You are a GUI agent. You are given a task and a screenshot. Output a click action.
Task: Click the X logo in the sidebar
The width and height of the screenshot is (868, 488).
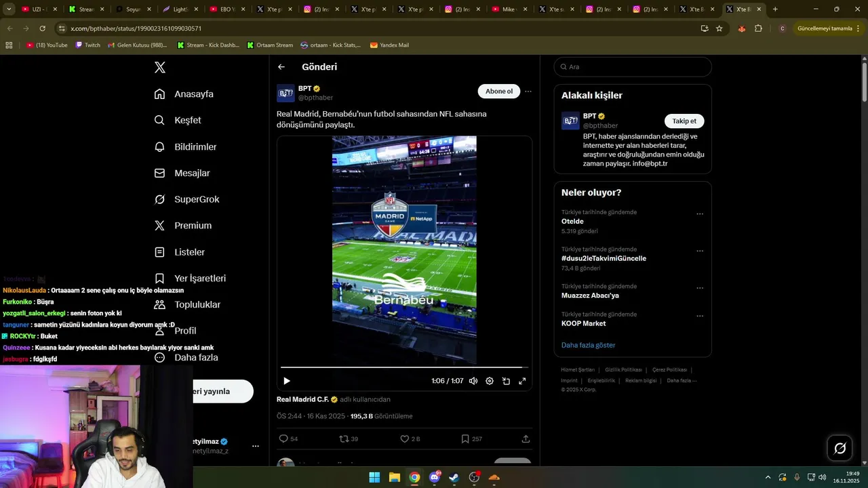point(160,67)
